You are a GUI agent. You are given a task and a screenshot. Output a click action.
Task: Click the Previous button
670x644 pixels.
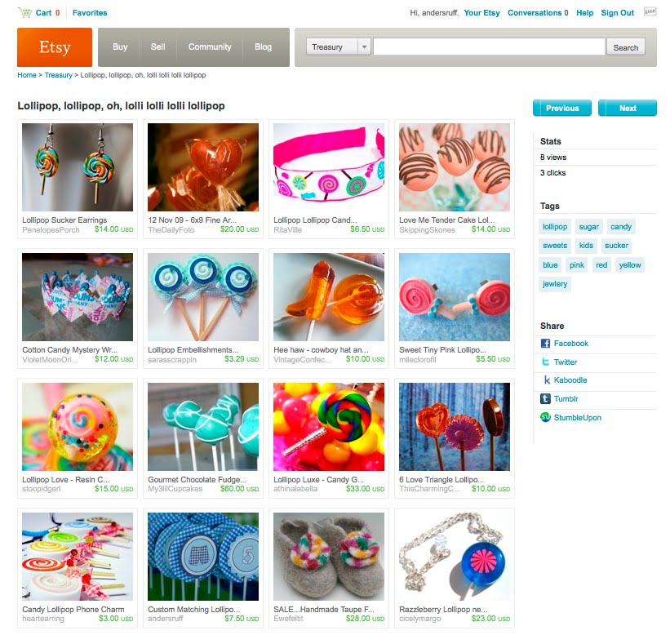point(562,108)
